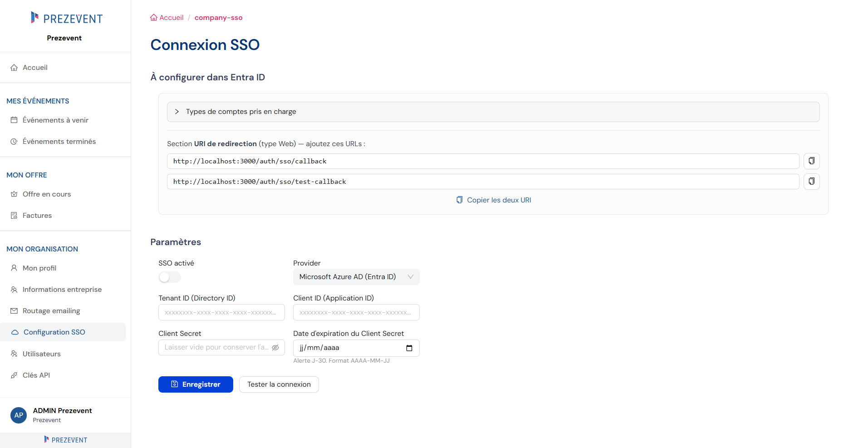This screenshot has height=448, width=868.
Task: Click Tester la connexion
Action: tap(279, 384)
